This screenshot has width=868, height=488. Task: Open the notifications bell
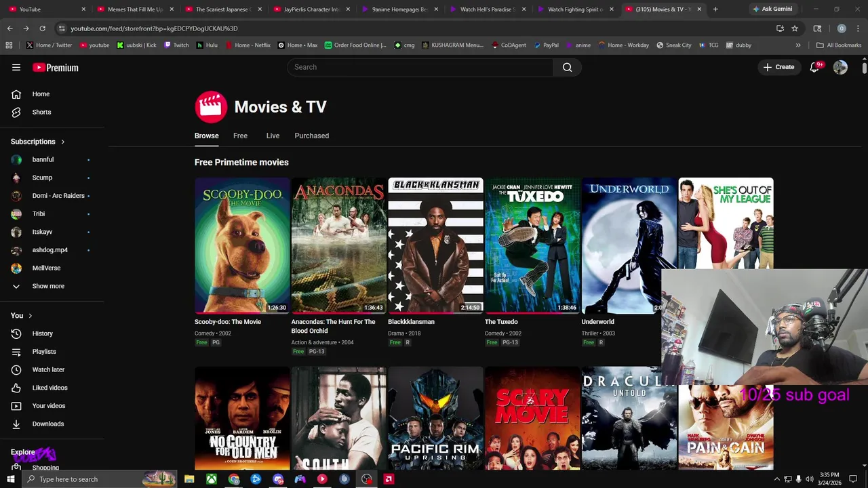pos(815,67)
